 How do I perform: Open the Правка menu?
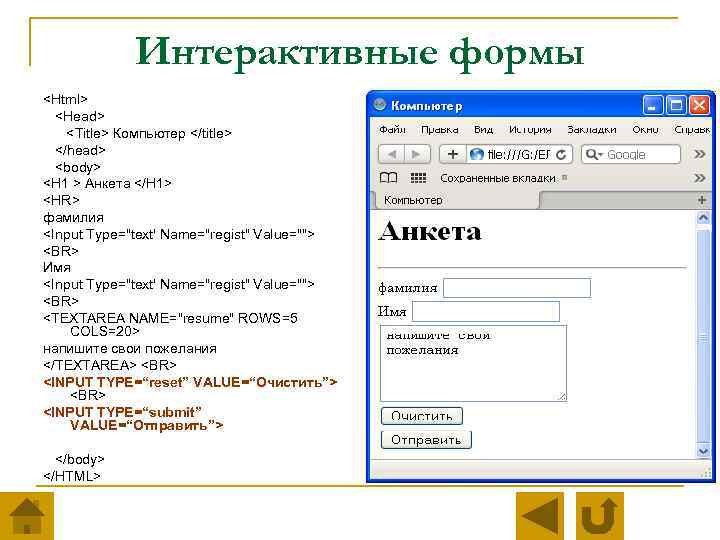click(x=439, y=130)
